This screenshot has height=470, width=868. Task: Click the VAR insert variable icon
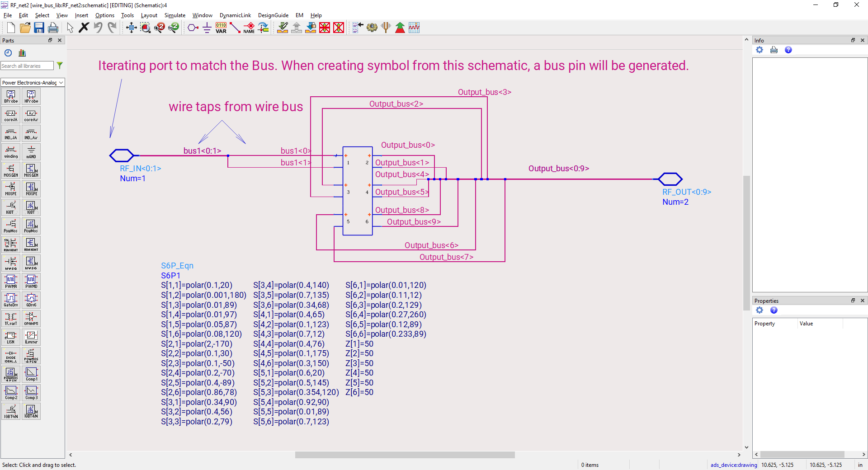(x=221, y=28)
